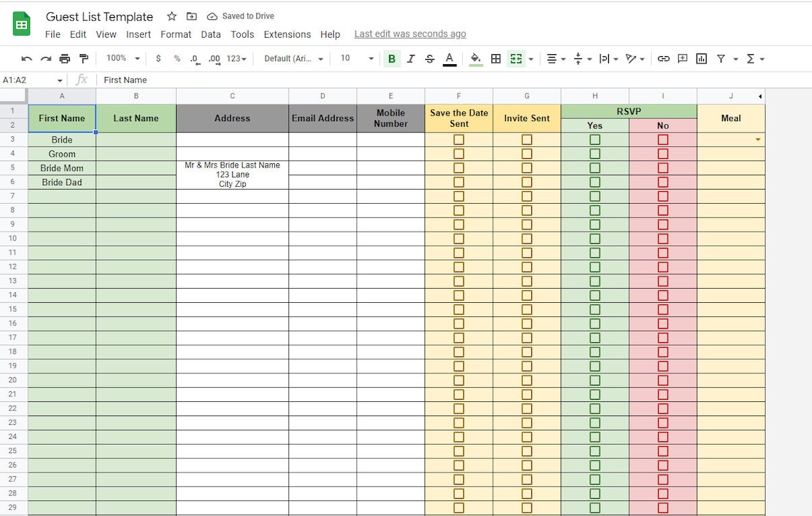
Task: Open the File menu
Action: (x=53, y=34)
